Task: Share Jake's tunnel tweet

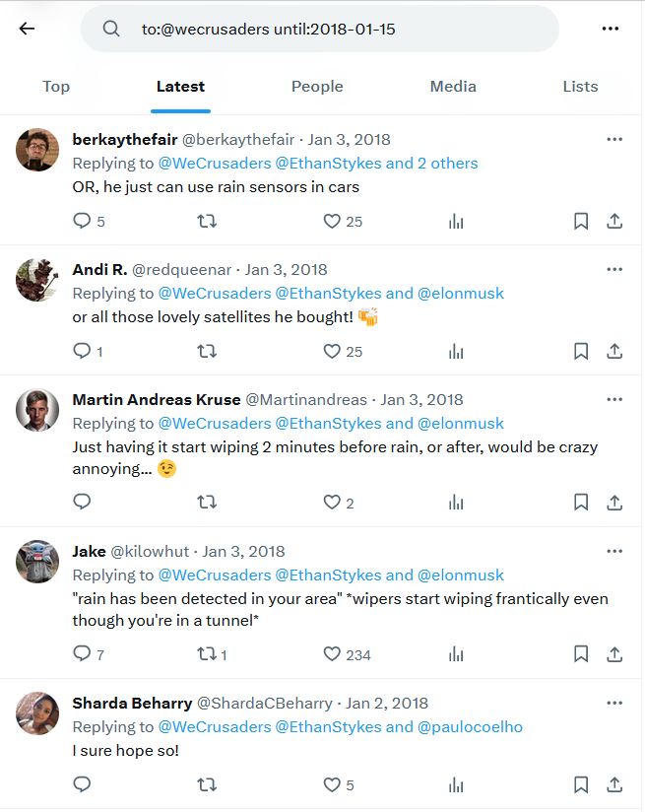Action: pyautogui.click(x=614, y=654)
